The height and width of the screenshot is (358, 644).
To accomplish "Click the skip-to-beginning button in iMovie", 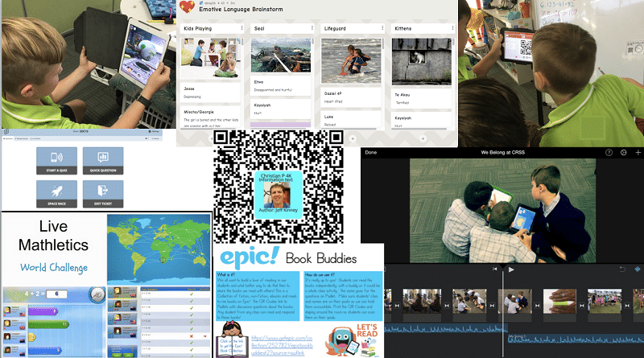I will point(494,270).
